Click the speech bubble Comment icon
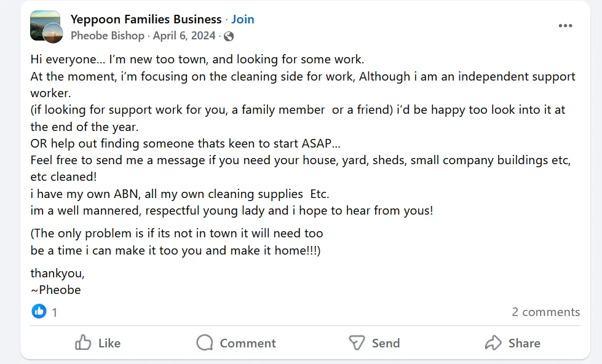This screenshot has height=364, width=602. [205, 343]
